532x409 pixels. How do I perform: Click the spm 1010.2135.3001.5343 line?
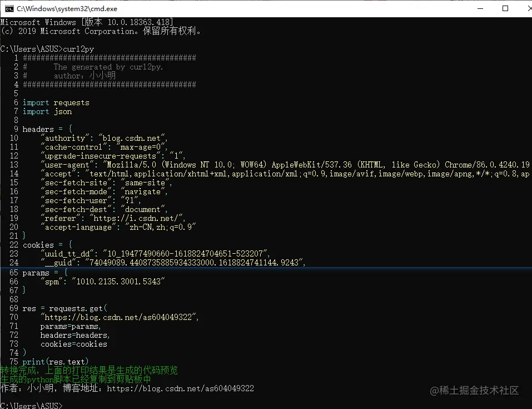[103, 281]
